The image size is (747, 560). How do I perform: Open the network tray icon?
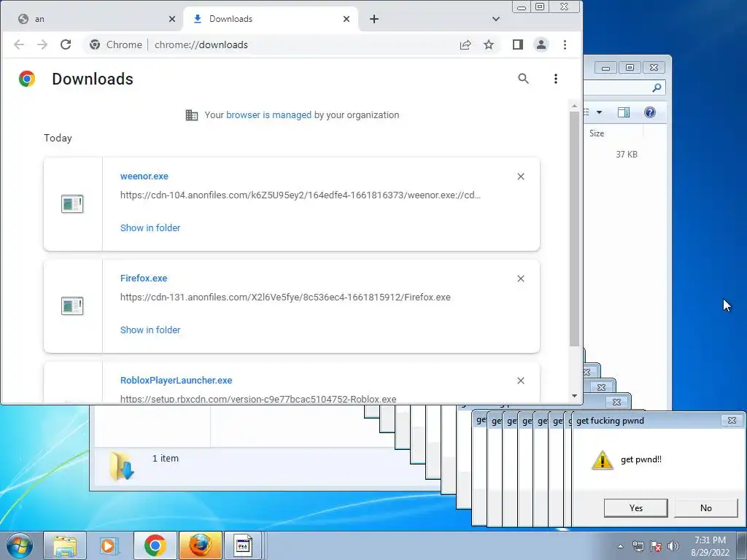pos(638,546)
